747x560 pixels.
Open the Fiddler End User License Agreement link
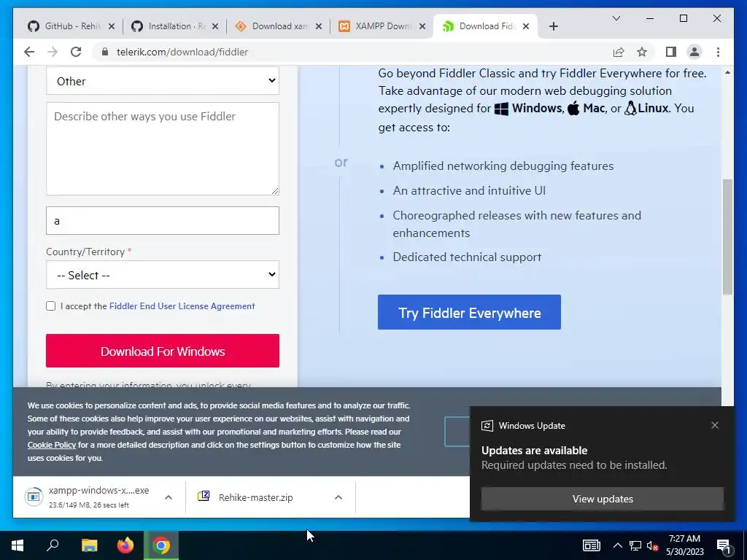[x=182, y=306]
